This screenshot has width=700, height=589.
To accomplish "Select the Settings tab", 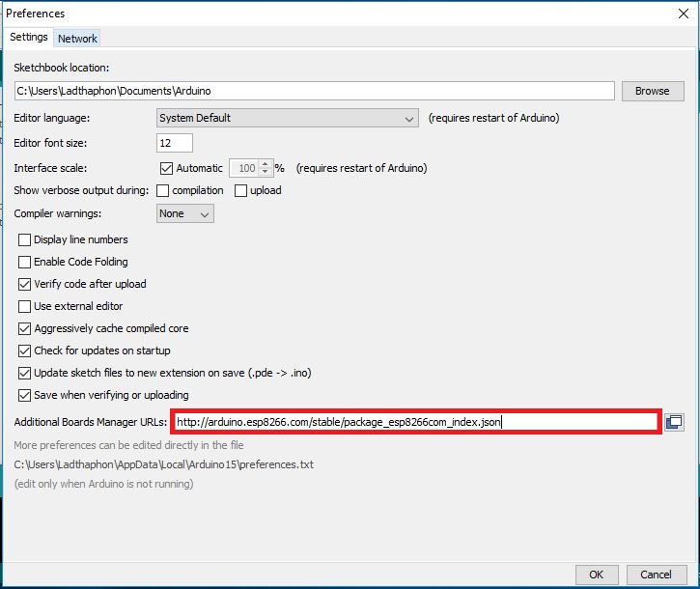I will pos(29,38).
